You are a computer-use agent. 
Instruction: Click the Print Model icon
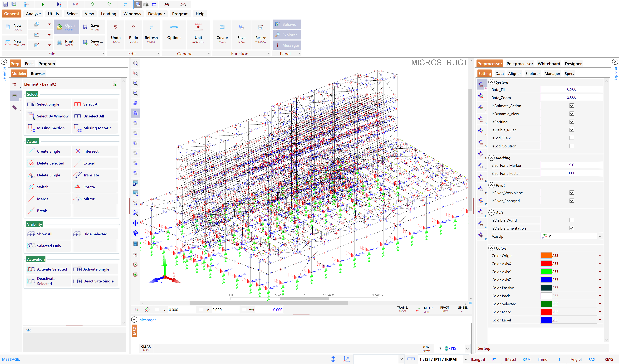pyautogui.click(x=59, y=43)
